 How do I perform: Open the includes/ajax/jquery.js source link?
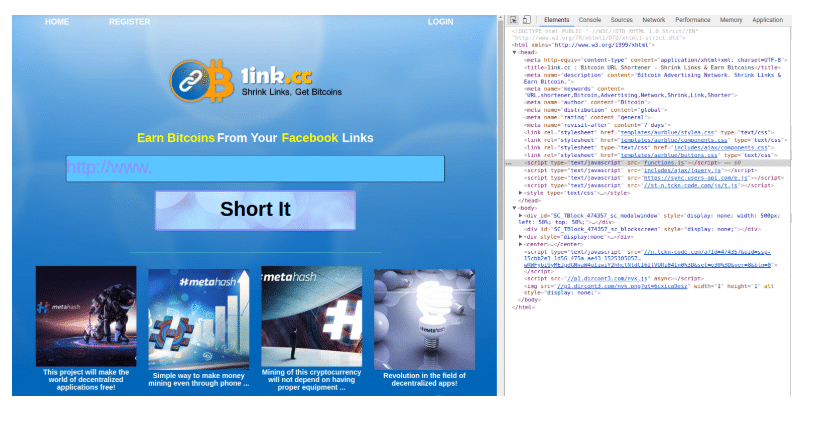[x=682, y=170]
